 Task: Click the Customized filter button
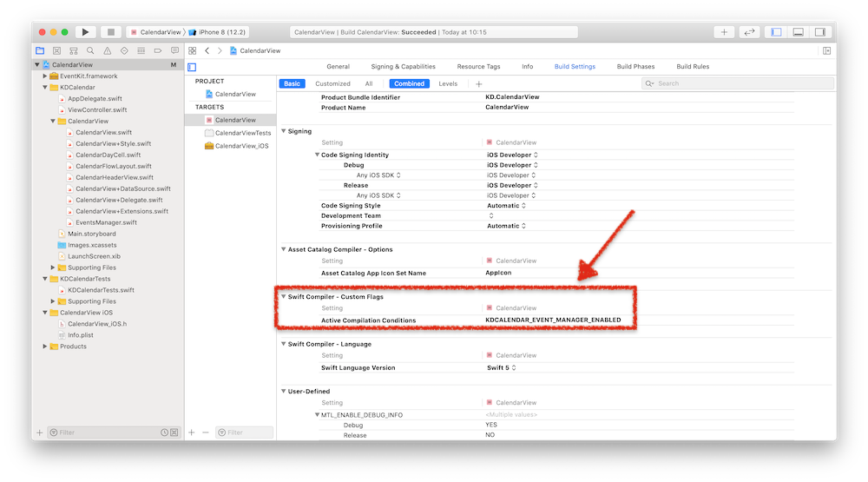tap(332, 84)
